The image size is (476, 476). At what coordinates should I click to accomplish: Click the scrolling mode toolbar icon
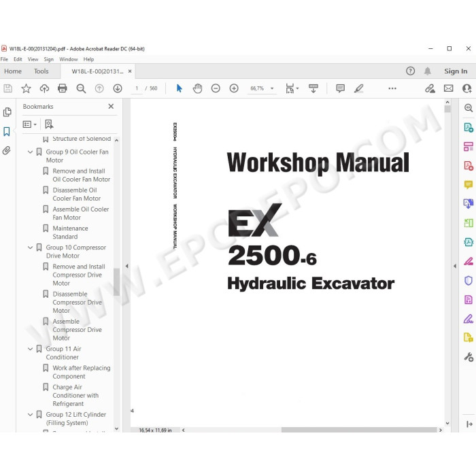pyautogui.click(x=313, y=88)
